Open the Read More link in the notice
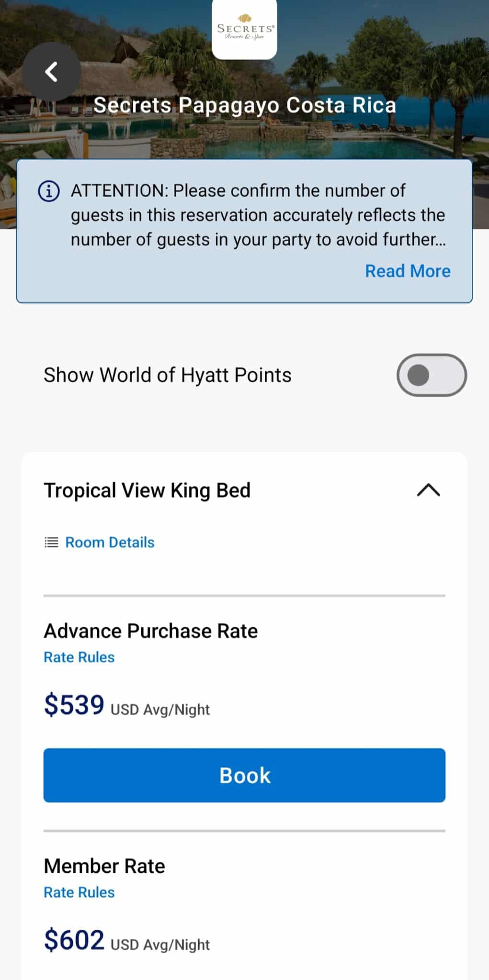489x980 pixels. [408, 271]
